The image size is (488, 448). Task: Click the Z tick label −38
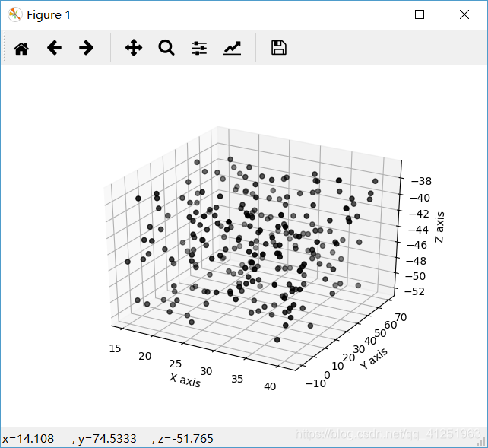pos(421,181)
